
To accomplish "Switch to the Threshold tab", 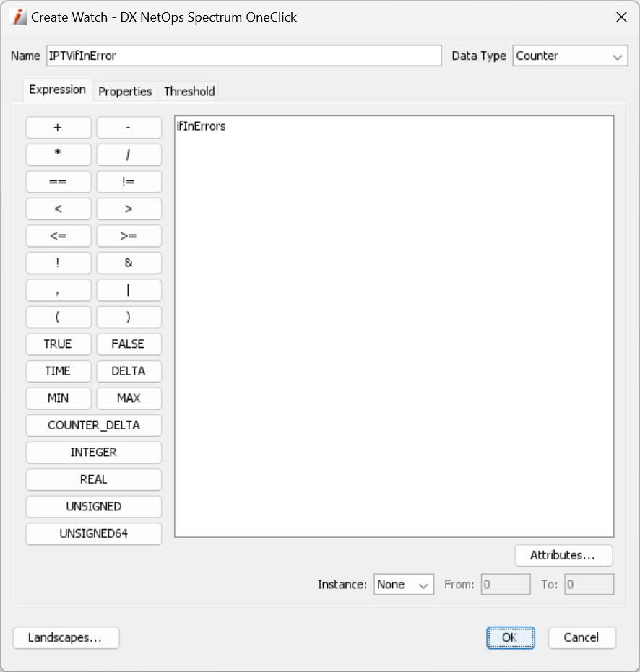I will coord(189,91).
